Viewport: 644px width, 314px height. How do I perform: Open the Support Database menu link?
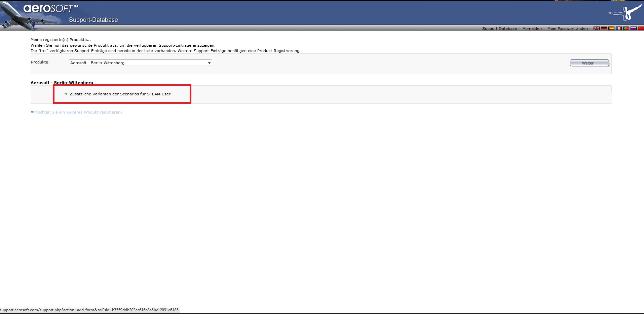point(499,29)
